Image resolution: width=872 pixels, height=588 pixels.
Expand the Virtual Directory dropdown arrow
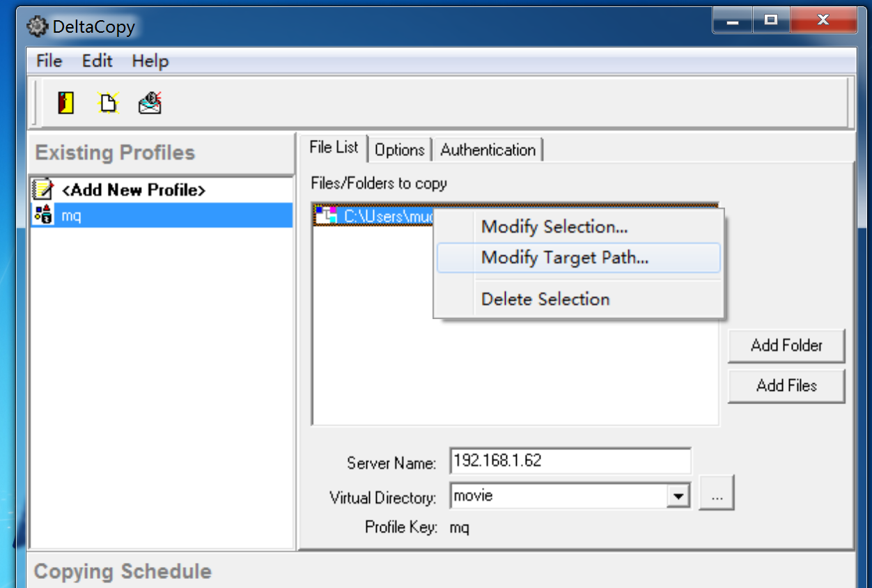pos(676,497)
